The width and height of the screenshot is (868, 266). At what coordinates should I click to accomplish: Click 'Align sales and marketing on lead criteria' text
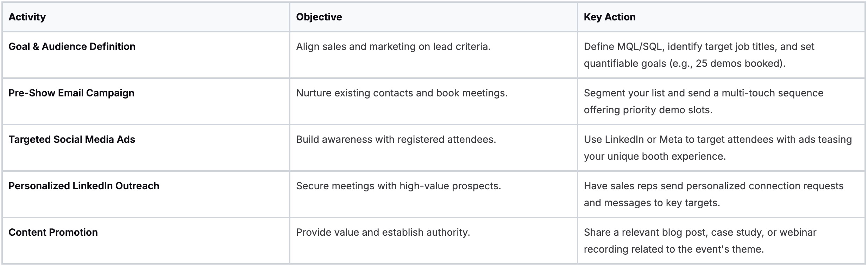393,46
